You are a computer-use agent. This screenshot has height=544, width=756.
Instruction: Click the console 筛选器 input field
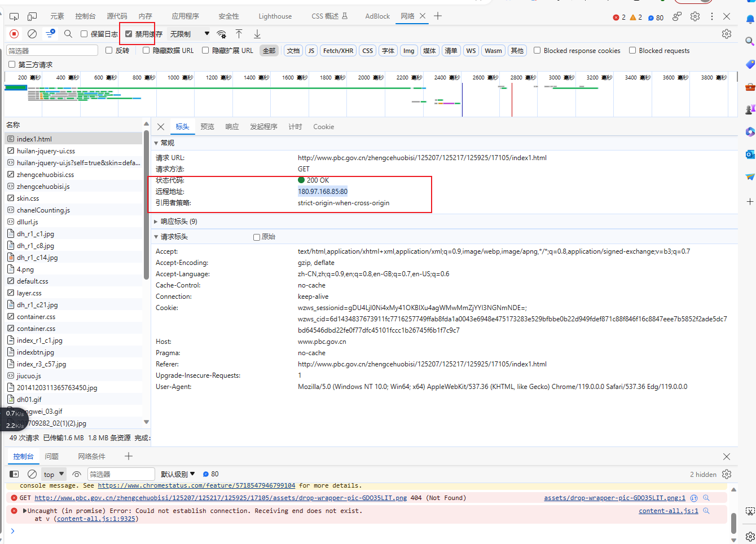pyautogui.click(x=121, y=474)
